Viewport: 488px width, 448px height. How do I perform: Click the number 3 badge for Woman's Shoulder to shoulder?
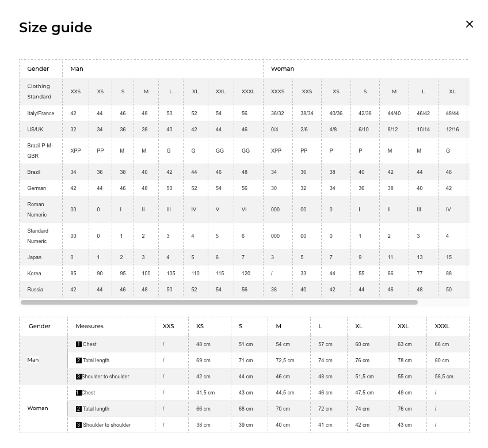tap(79, 425)
